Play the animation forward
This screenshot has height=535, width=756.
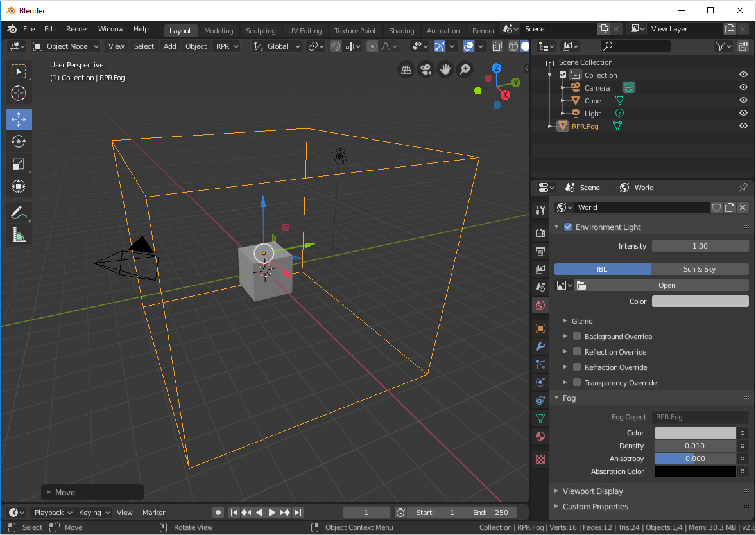coord(272,513)
